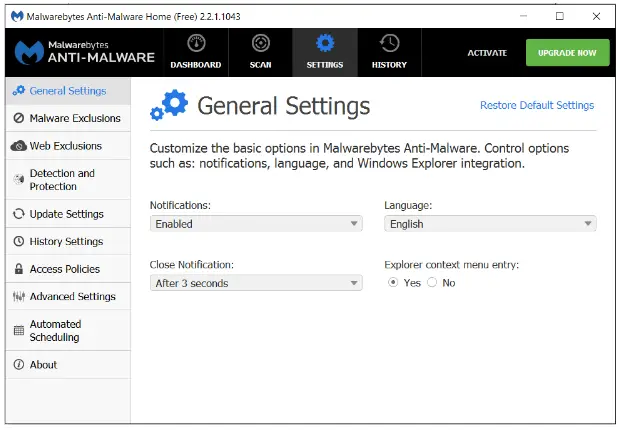The width and height of the screenshot is (620, 430).
Task: Open Malware Exclusions settings page
Action: [x=68, y=118]
